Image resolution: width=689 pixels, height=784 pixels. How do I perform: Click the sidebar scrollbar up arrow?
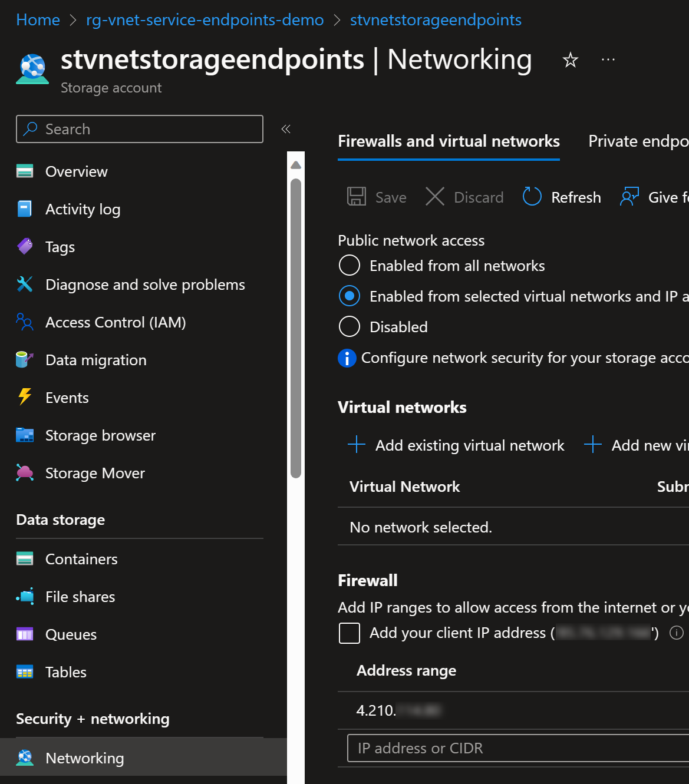tap(296, 166)
